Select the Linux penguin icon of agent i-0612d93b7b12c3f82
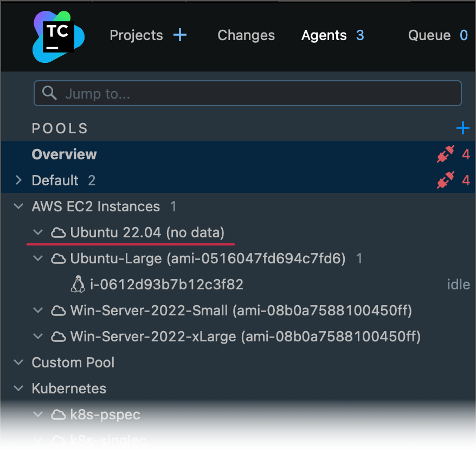The width and height of the screenshot is (476, 453). click(78, 284)
